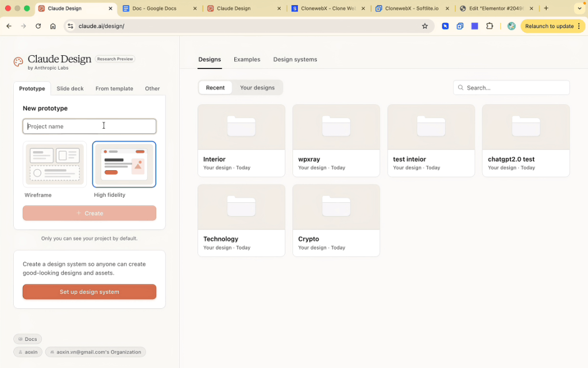The width and height of the screenshot is (588, 368).
Task: Click the chatgpt2.0 test folder icon
Action: [x=526, y=126]
